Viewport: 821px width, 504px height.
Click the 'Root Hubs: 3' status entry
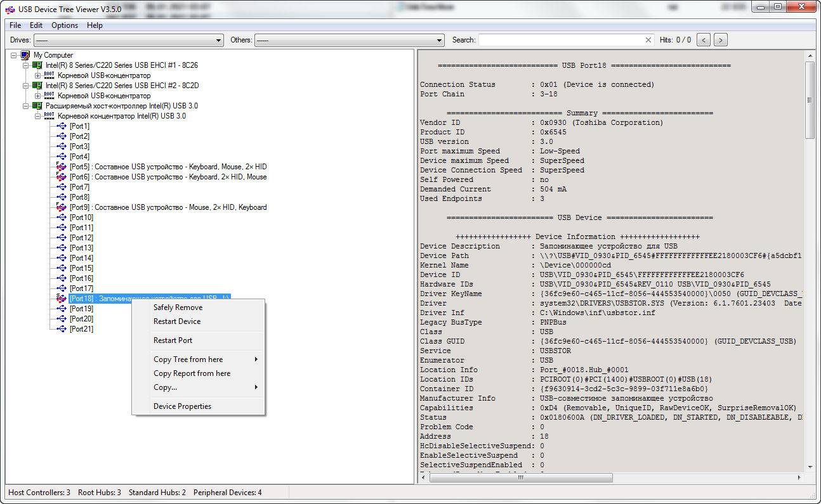tap(100, 493)
